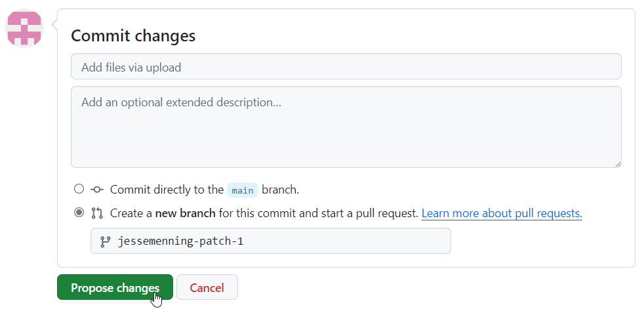Click the description box resize handle corner
Viewport: 644px width, 309px height.
pos(618,163)
